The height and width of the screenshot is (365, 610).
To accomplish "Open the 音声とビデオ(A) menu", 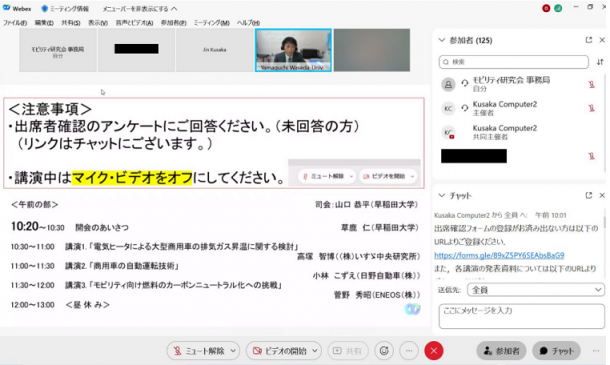I will point(134,23).
